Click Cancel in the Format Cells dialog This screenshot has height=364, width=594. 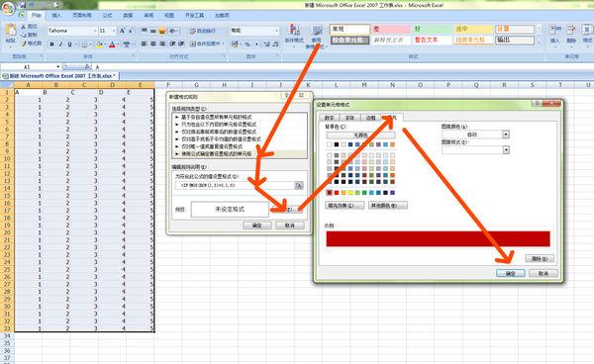[544, 273]
